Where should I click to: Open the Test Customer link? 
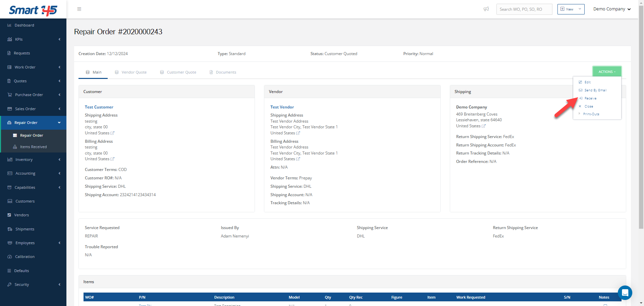[99, 107]
